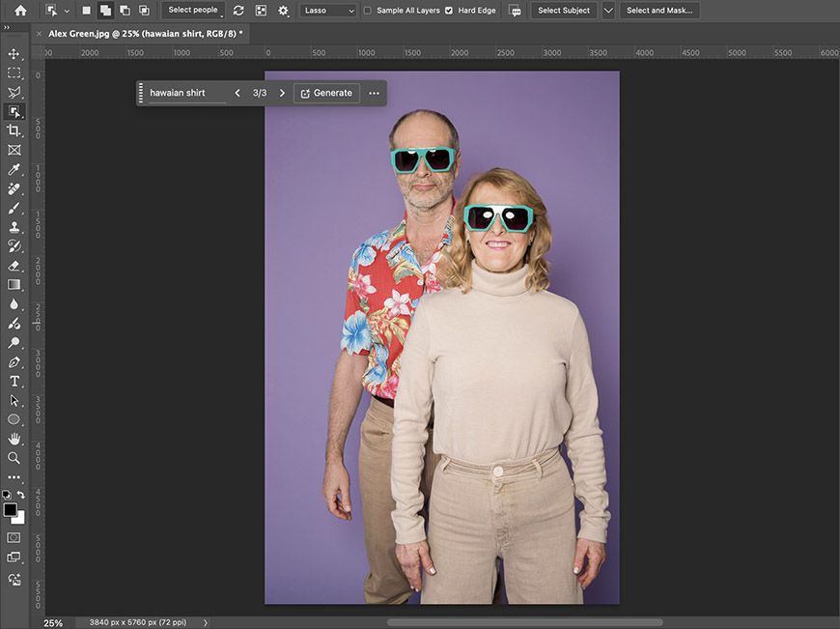Choose Intersect with Selection mode
Screen dimensions: 840x629
click(144, 11)
